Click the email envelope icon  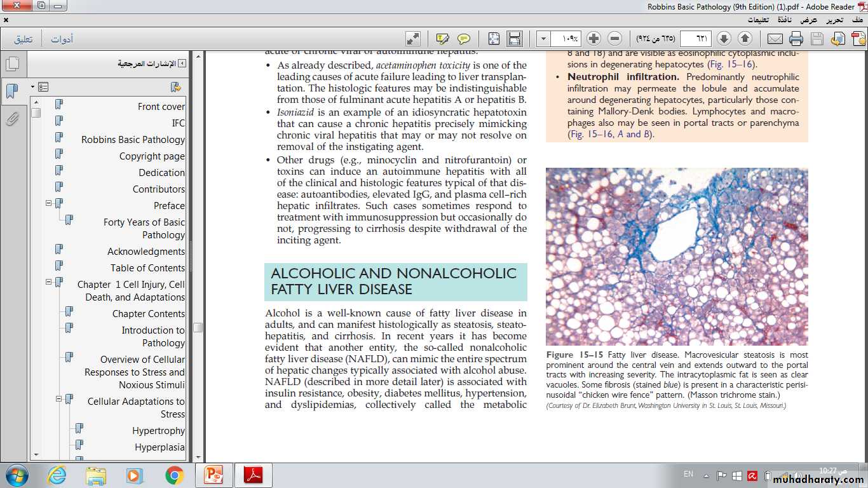pos(775,39)
